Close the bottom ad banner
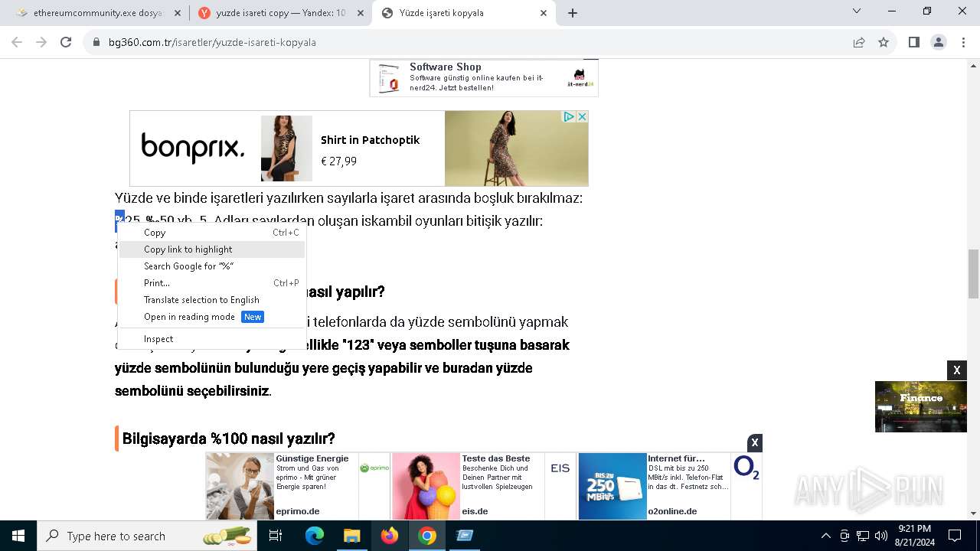Image resolution: width=980 pixels, height=551 pixels. pos(754,442)
